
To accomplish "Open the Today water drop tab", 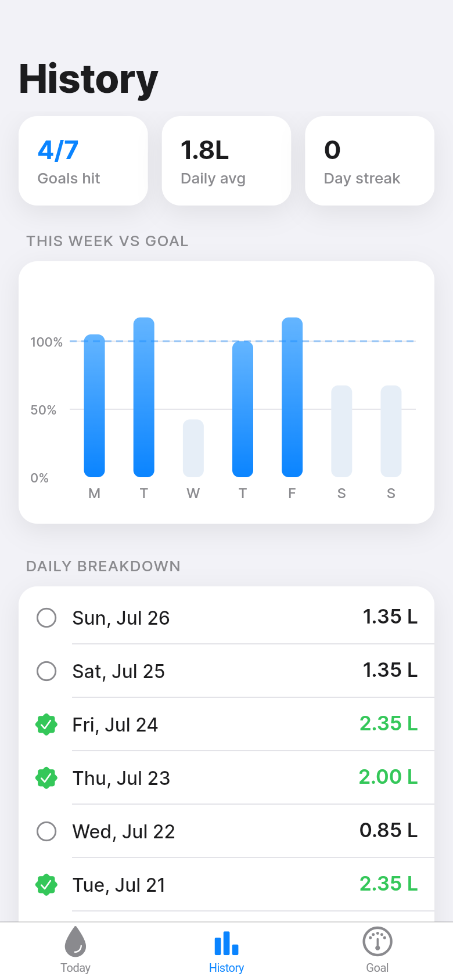I will (75, 950).
